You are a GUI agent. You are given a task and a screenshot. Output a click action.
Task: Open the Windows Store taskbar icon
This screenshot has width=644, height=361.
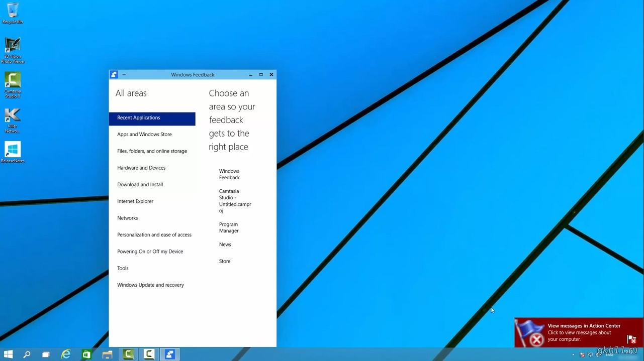86,354
